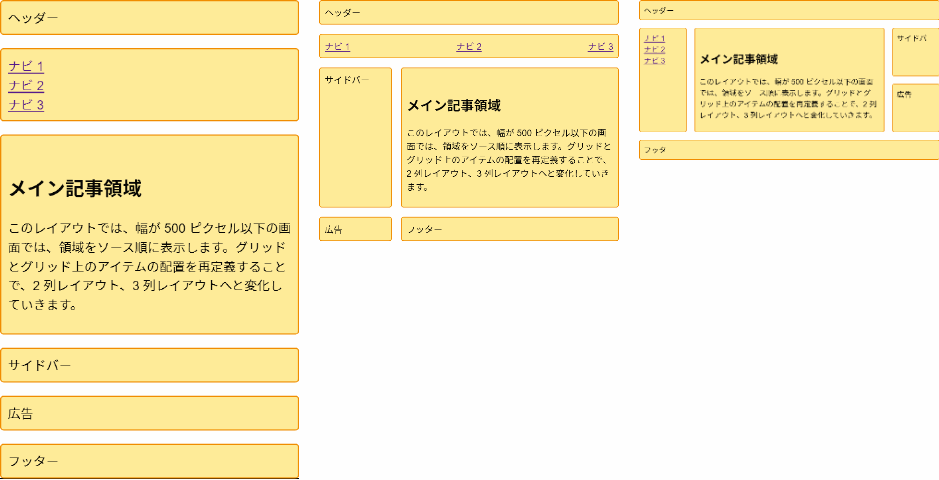The image size is (939, 480).
Task: Select ナビ 2 in the two-column horizontal nav bar
Action: point(468,47)
